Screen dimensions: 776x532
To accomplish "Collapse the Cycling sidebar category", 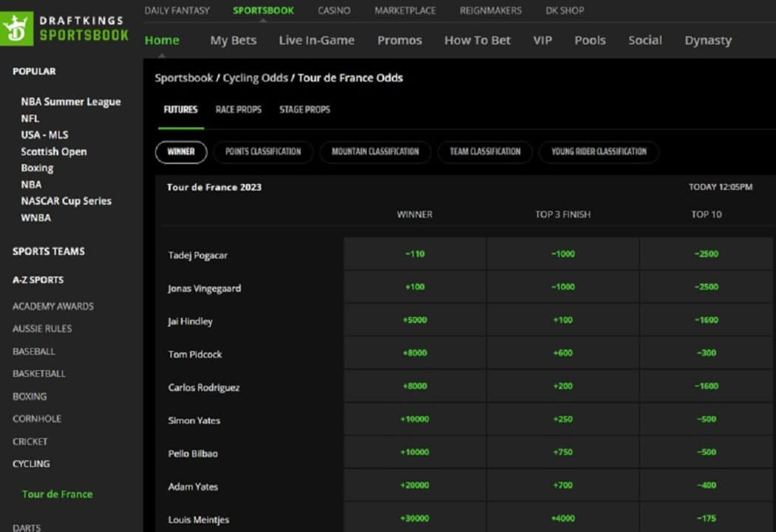I will pos(31,464).
